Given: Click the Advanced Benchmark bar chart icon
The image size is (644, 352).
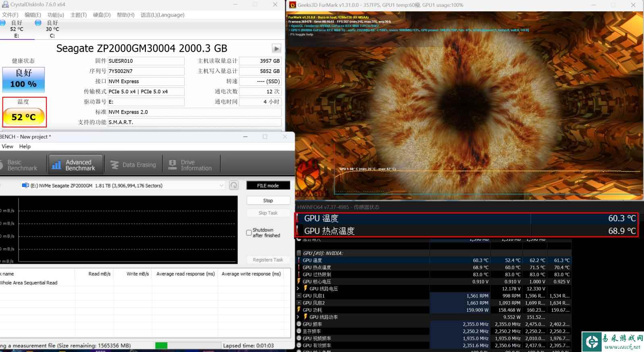Looking at the screenshot, I should click(56, 165).
